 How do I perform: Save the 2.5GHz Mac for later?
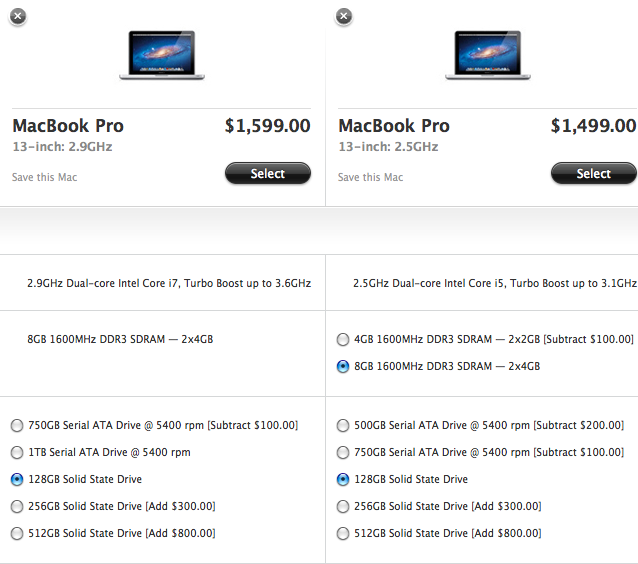point(370,177)
